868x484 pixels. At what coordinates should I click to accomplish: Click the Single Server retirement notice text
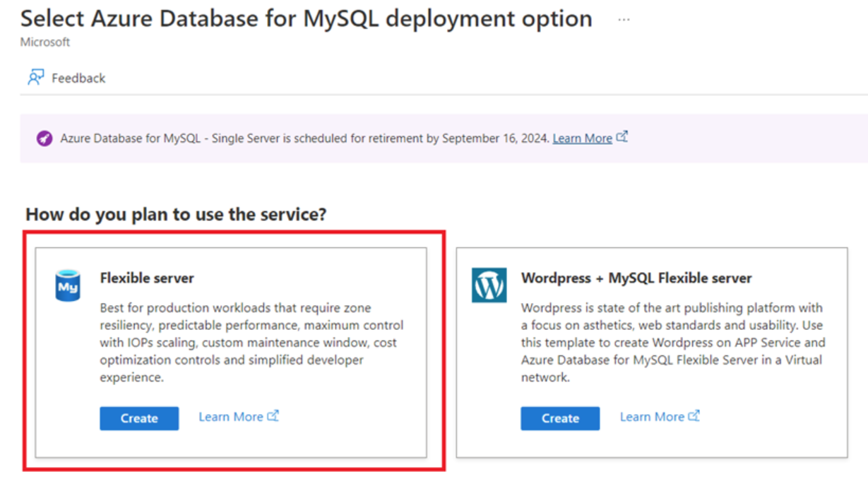click(304, 138)
